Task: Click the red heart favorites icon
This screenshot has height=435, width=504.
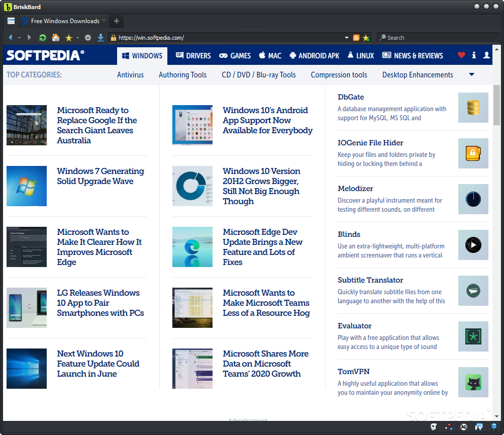Action: click(x=461, y=55)
